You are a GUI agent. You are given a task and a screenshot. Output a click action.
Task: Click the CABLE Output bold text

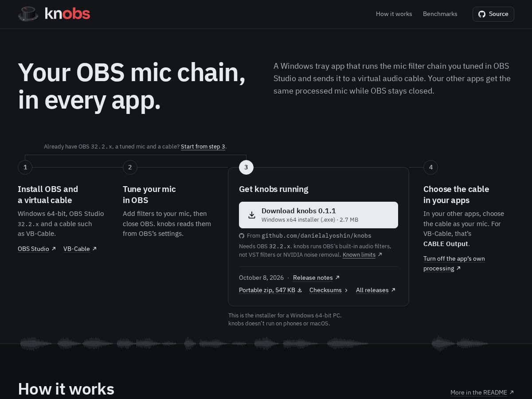pos(446,244)
